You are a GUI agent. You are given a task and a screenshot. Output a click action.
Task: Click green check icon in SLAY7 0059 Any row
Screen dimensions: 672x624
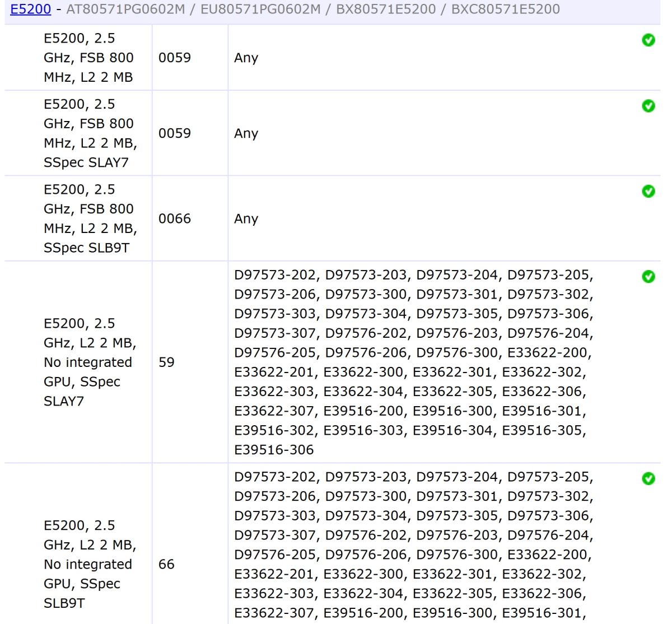648,106
